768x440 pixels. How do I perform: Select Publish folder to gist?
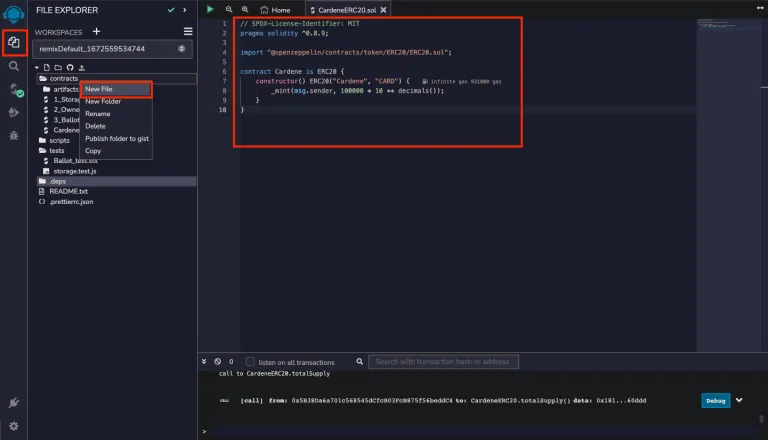[116, 139]
